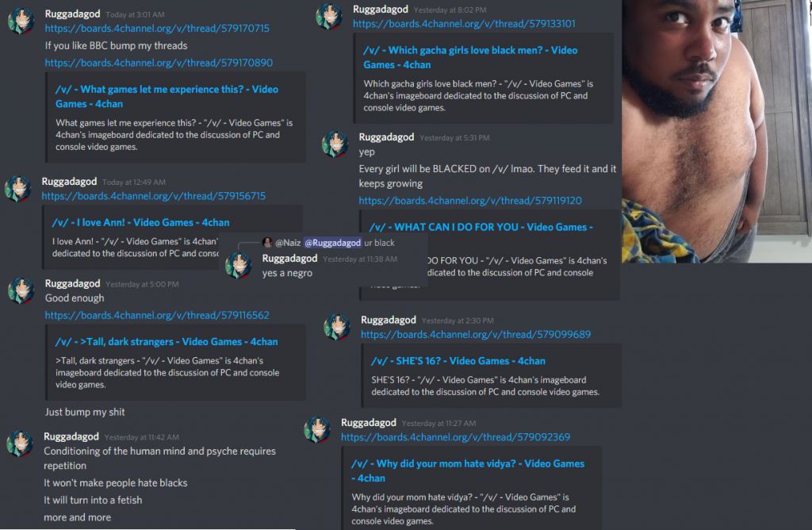Click 'Why did your mom hate vidya?' embed title

468,471
